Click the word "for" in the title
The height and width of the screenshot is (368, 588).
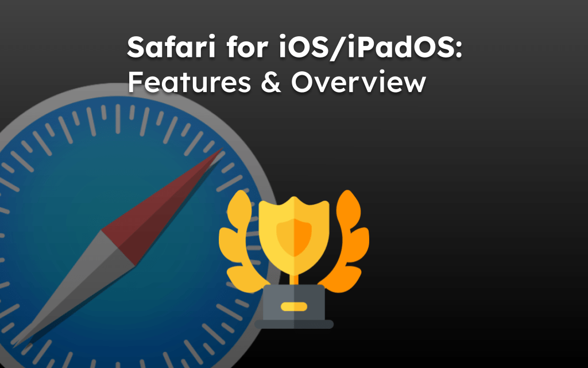[x=247, y=47]
